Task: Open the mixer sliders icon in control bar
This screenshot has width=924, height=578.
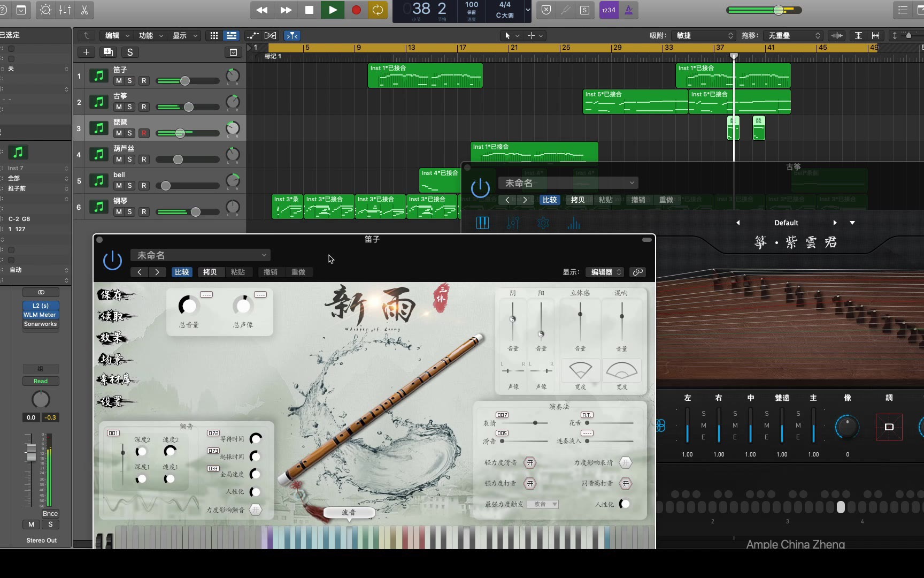Action: pyautogui.click(x=65, y=10)
